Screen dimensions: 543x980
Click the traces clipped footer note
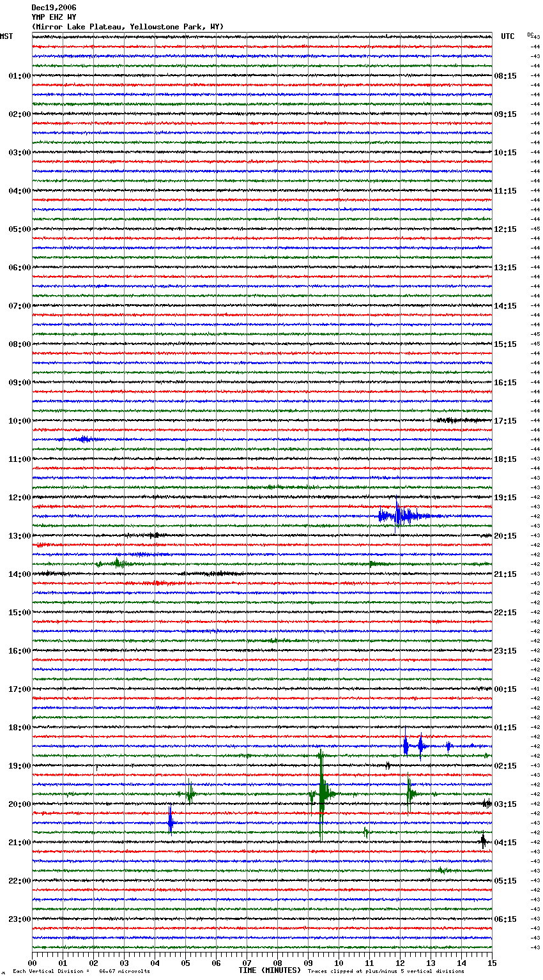pos(386,971)
